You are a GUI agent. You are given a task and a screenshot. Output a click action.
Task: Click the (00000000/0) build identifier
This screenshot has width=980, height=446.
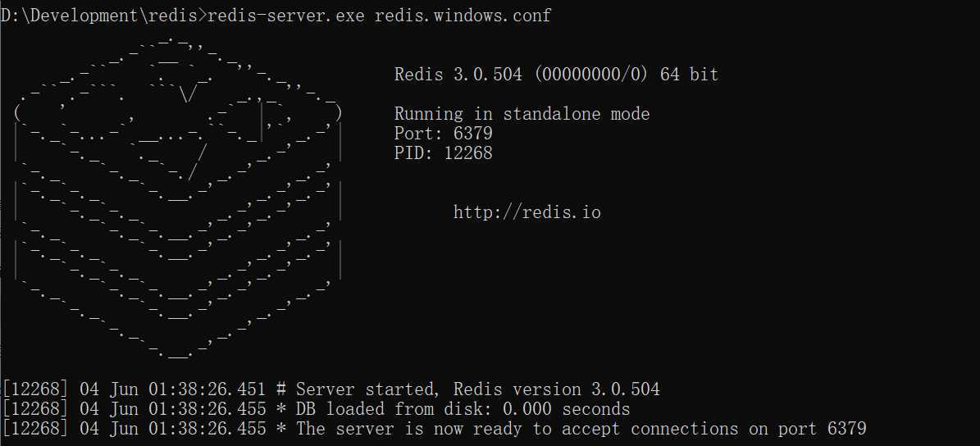[590, 75]
